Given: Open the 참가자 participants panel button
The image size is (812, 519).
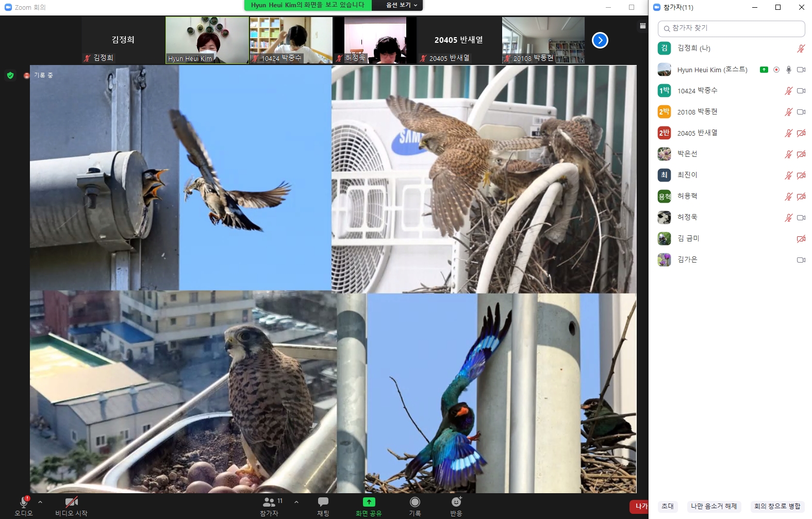Looking at the screenshot, I should pos(269,506).
